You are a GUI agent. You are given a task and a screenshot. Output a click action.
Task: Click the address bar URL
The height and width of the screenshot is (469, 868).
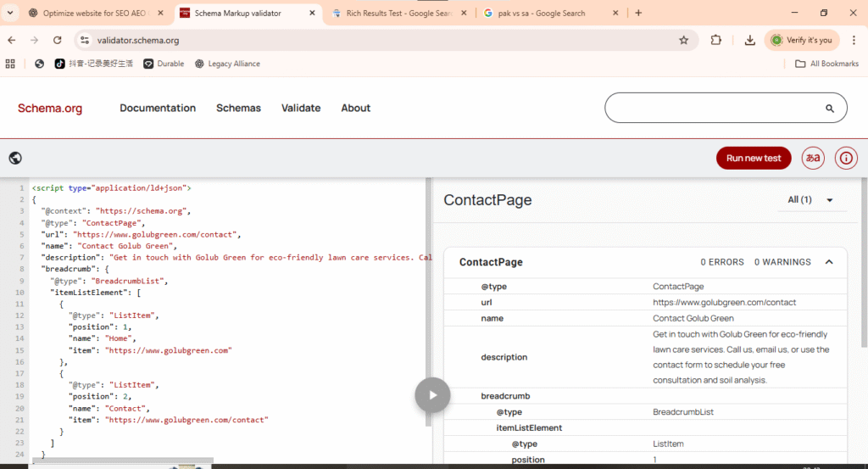(x=138, y=40)
